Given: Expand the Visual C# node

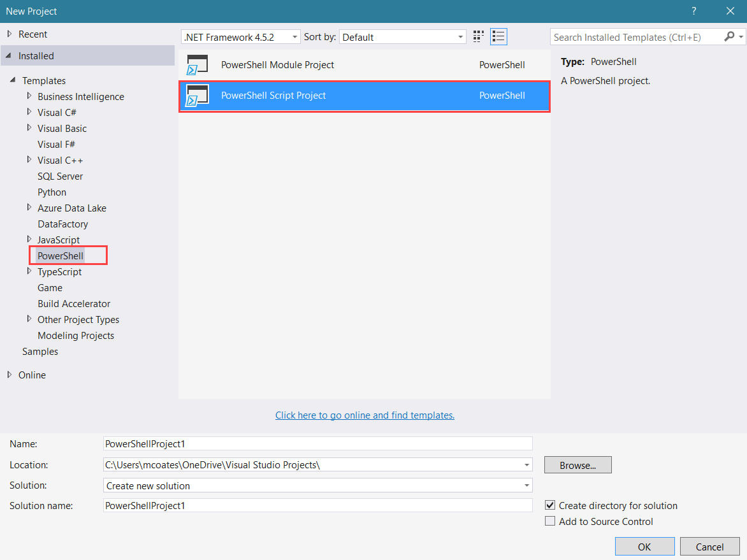Looking at the screenshot, I should click(29, 112).
